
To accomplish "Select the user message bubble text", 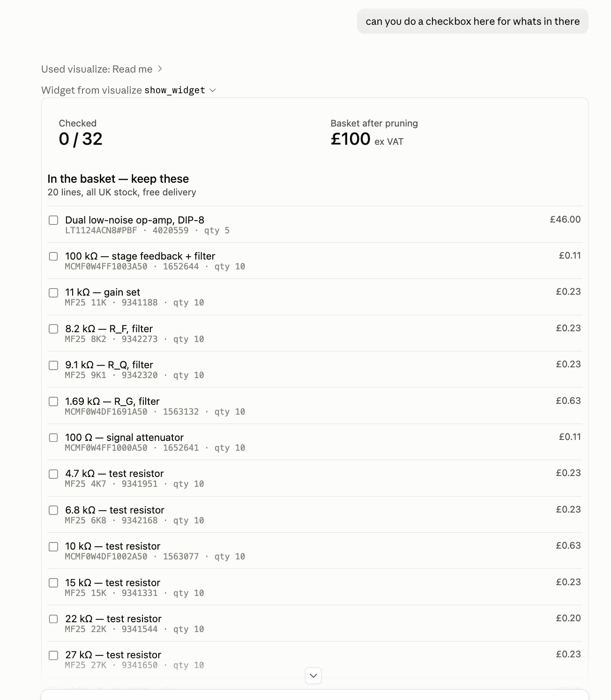I will coord(473,22).
